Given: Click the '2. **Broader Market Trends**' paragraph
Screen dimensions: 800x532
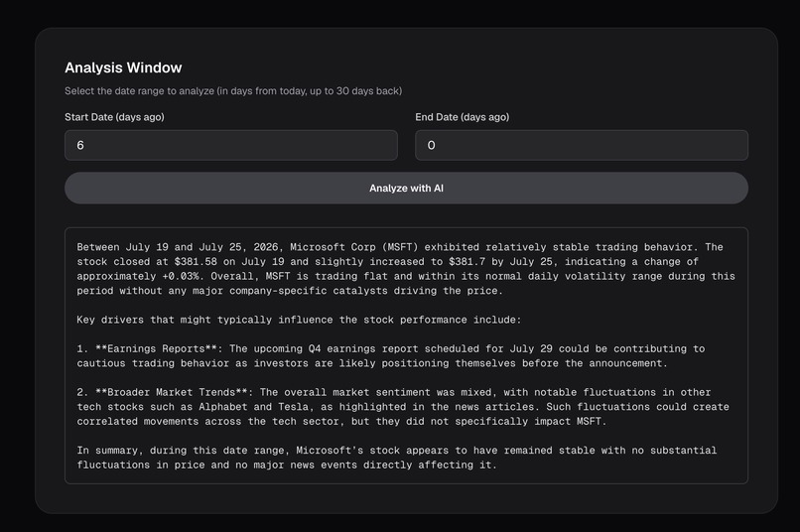Looking at the screenshot, I should click(x=403, y=407).
